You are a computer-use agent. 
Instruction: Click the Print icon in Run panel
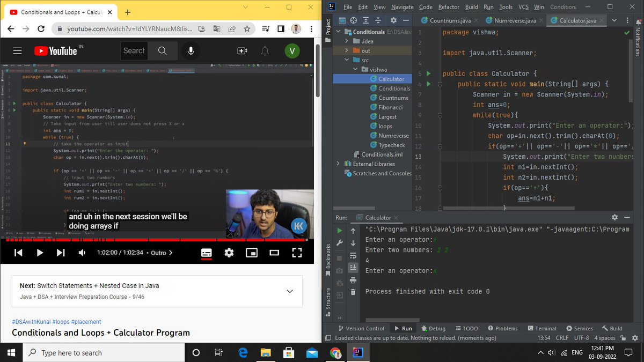(353, 280)
